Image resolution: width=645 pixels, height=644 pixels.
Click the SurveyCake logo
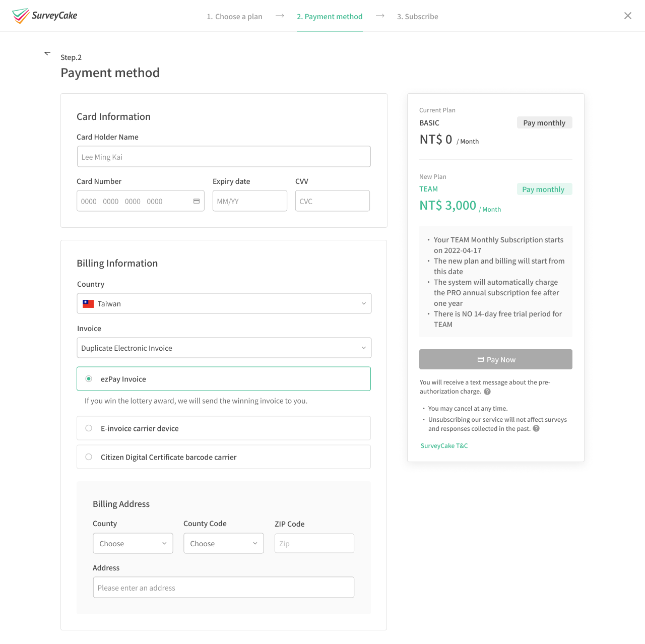[45, 16]
